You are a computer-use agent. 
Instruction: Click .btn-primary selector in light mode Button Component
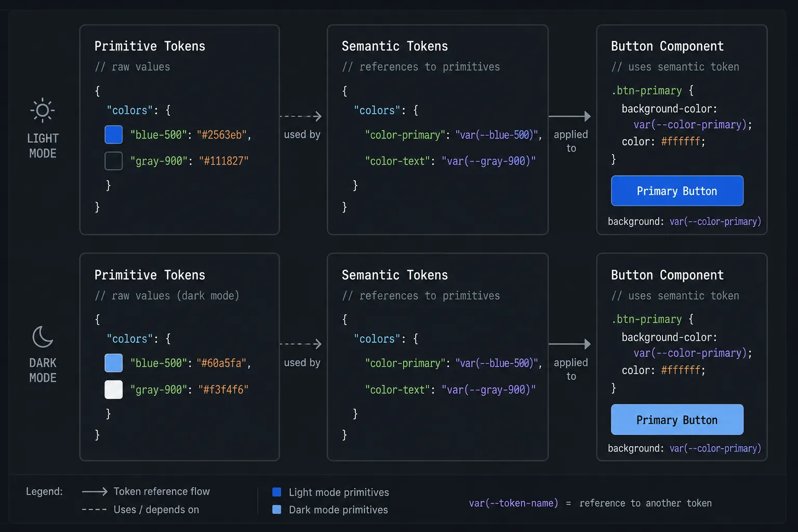tap(647, 90)
